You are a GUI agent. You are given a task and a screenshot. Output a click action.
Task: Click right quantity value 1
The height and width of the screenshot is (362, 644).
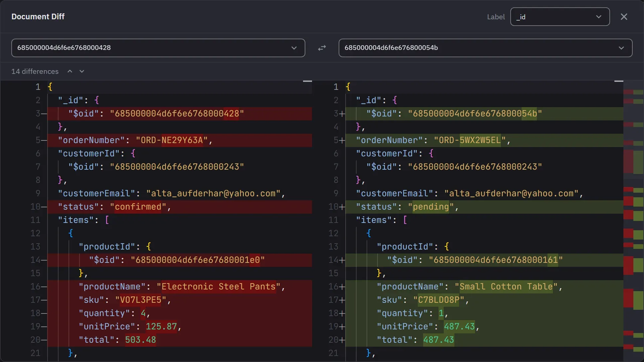(x=441, y=313)
